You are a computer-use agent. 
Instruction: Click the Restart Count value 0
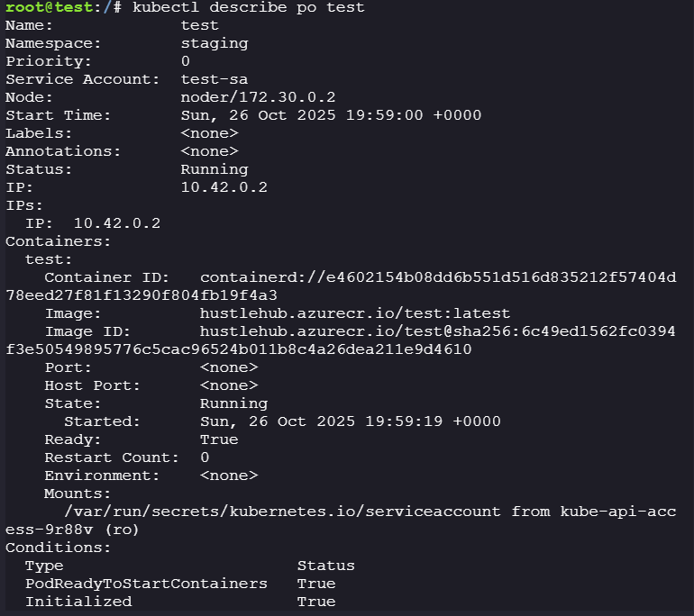click(x=205, y=457)
